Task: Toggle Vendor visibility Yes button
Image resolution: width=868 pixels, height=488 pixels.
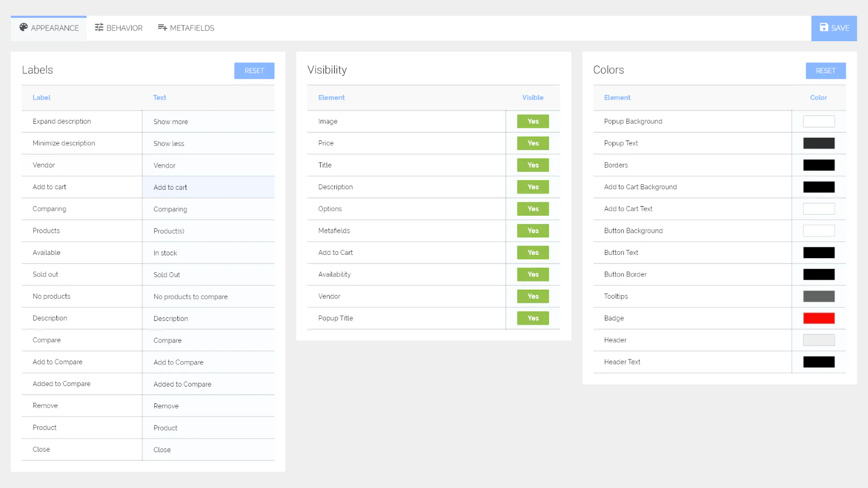Action: pos(533,296)
